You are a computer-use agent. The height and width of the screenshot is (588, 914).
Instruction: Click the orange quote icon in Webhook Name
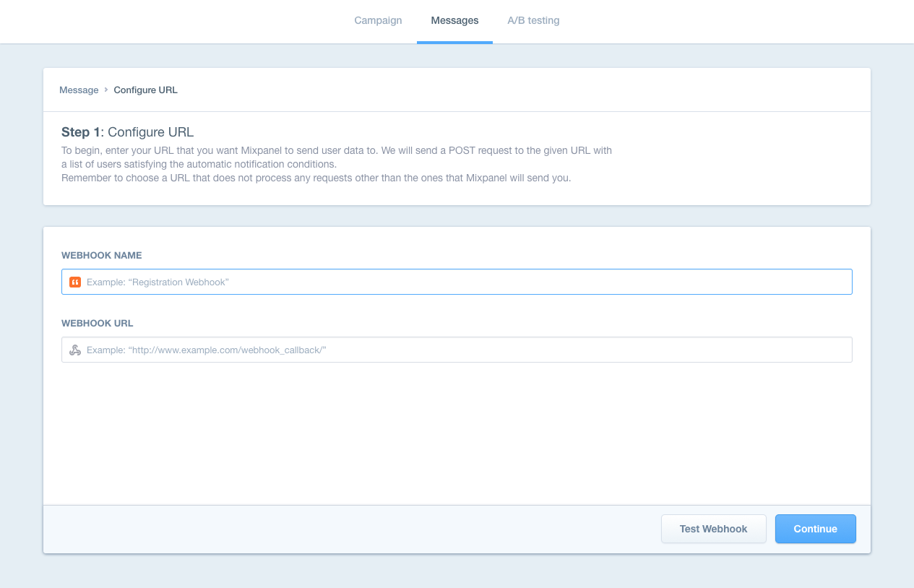tap(74, 282)
